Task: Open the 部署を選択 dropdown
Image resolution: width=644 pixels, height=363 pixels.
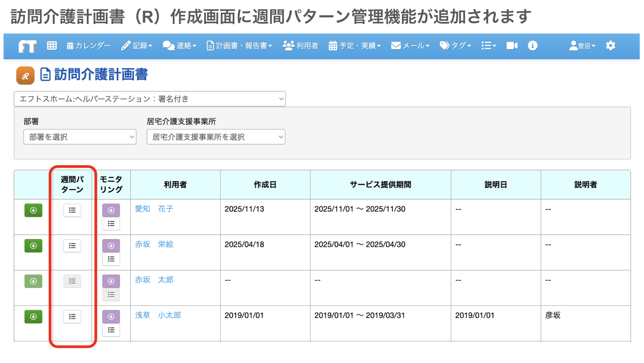Action: (x=79, y=137)
